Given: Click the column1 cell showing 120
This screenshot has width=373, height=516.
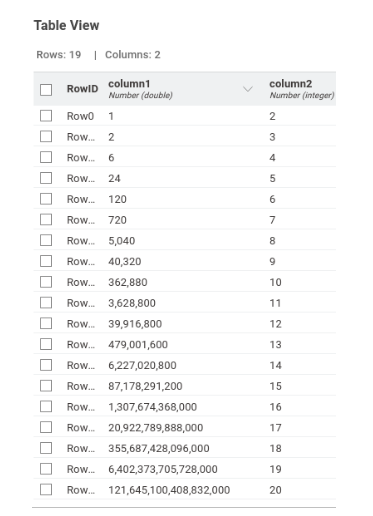Looking at the screenshot, I should point(117,199).
